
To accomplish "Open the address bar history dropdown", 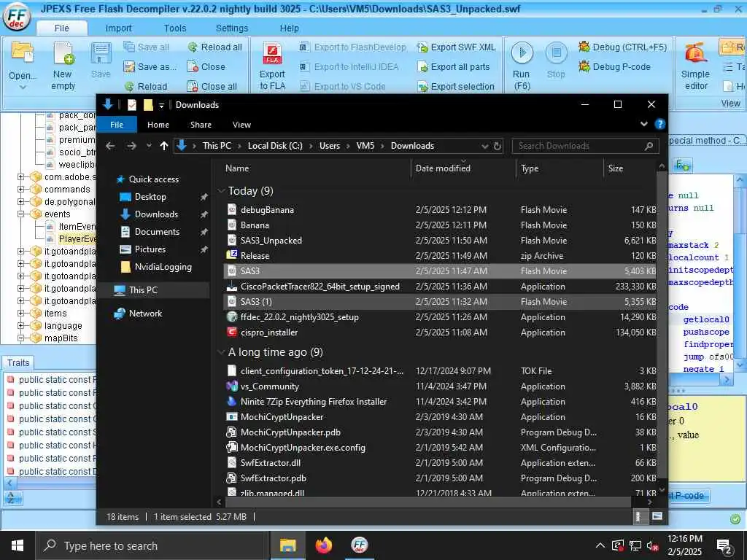I will coord(485,146).
